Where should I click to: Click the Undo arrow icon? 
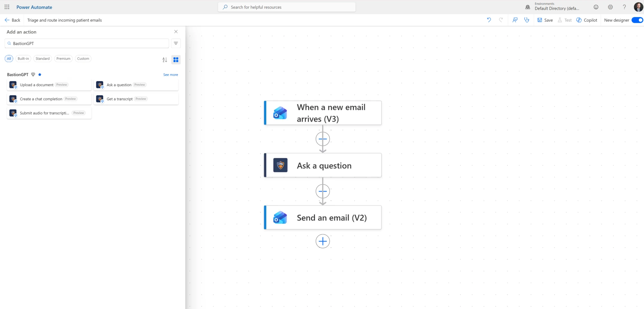click(489, 20)
